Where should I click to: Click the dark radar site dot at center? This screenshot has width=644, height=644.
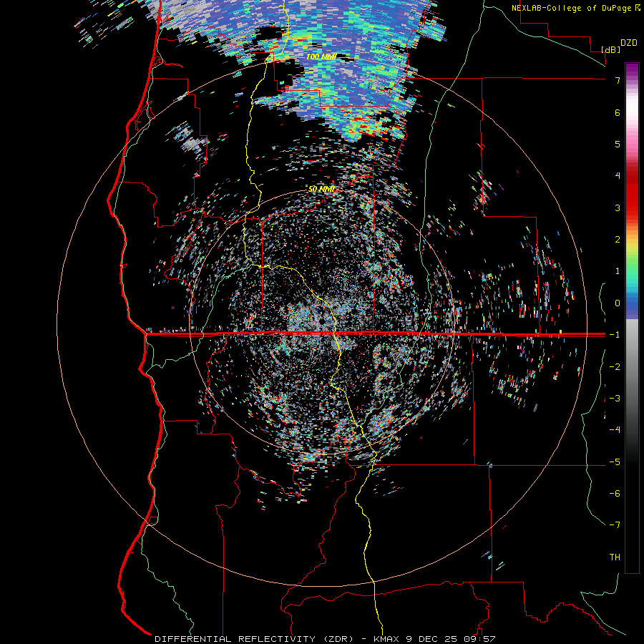(x=322, y=321)
